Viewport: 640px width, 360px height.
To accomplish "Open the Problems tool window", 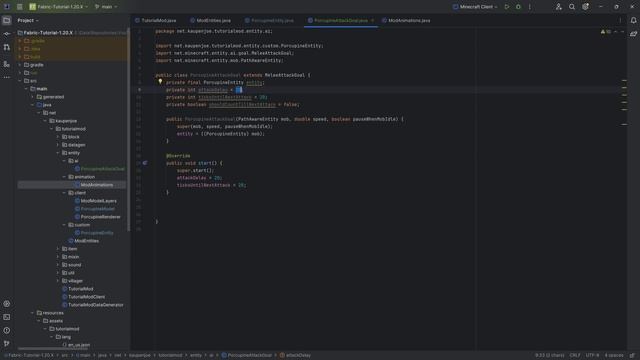I will point(7,330).
